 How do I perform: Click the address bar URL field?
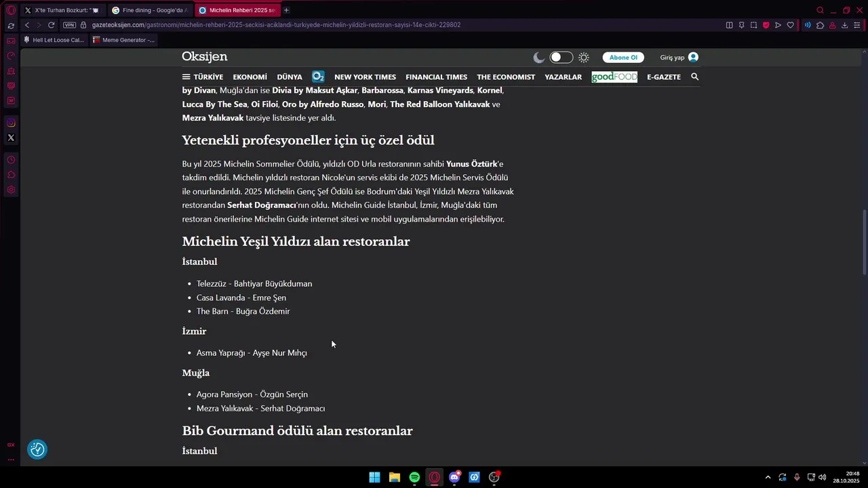pos(407,25)
